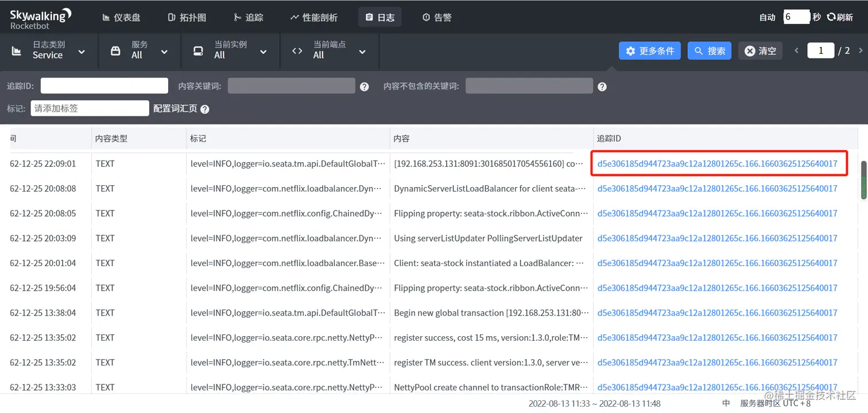
Task: Click timestamp 62-12-25 22:09:01
Action: 43,163
